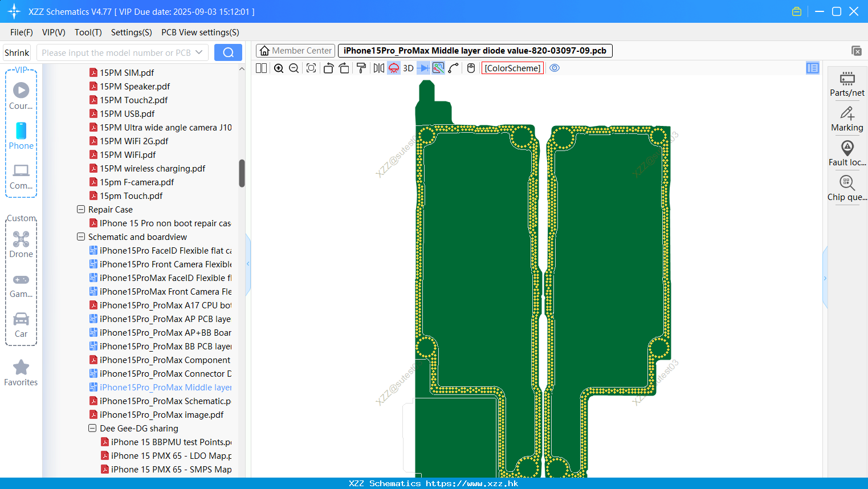Collapse the Schematic and boardview folder
This screenshot has height=489, width=868.
[x=81, y=237]
